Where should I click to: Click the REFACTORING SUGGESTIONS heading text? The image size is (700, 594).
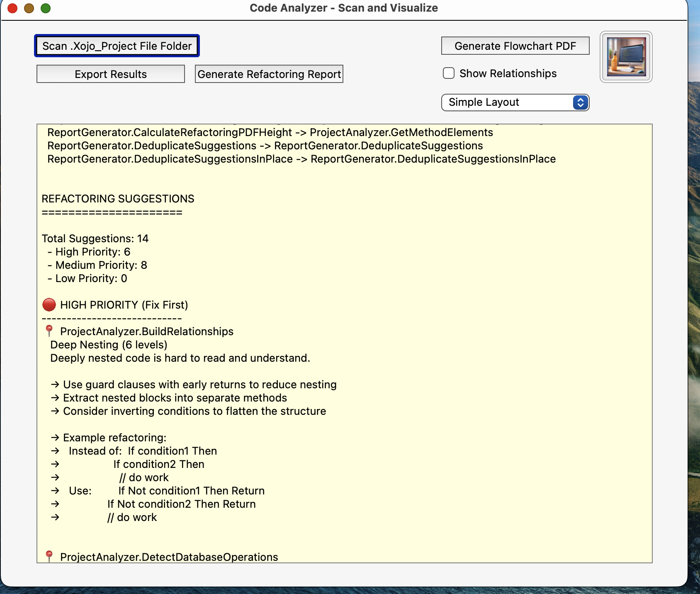coord(118,199)
